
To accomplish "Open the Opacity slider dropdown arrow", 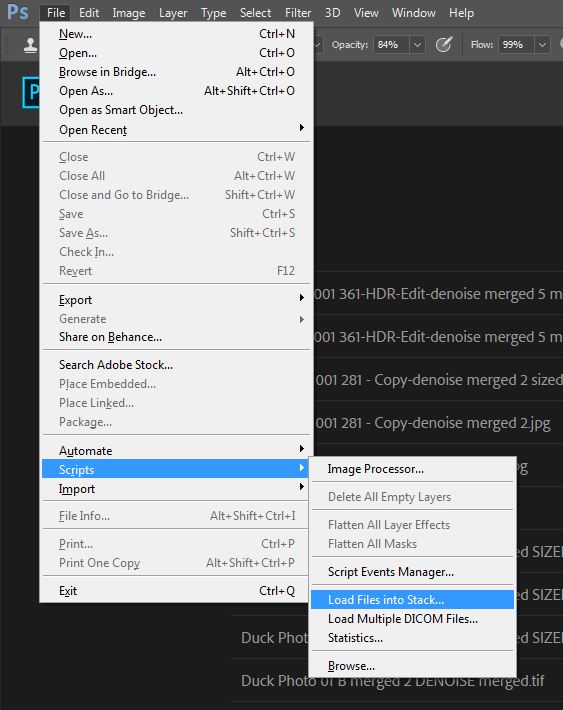I will (417, 45).
